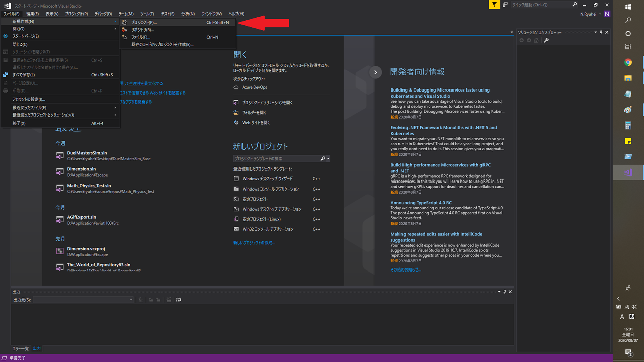Open Solution Explorer properties wrench icon
This screenshot has width=644, height=362.
(546, 40)
